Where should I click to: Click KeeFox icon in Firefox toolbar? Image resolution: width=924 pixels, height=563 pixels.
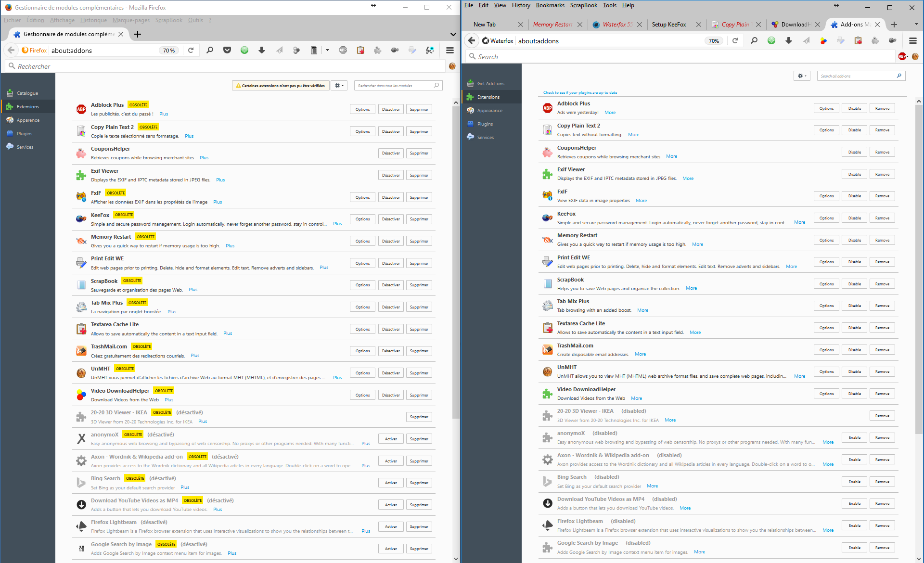point(395,50)
